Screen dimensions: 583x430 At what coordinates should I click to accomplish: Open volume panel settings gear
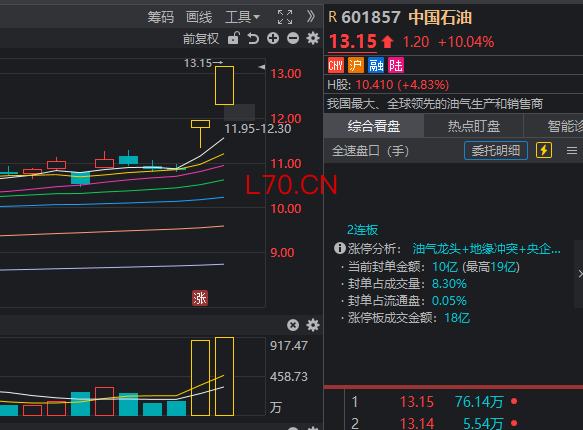pyautogui.click(x=313, y=325)
